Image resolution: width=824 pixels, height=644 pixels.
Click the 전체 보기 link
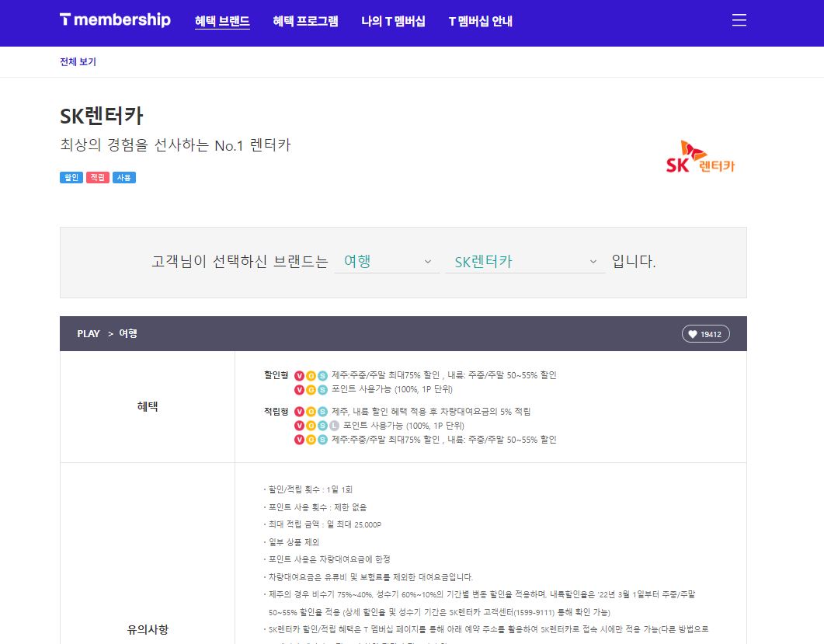coord(78,61)
